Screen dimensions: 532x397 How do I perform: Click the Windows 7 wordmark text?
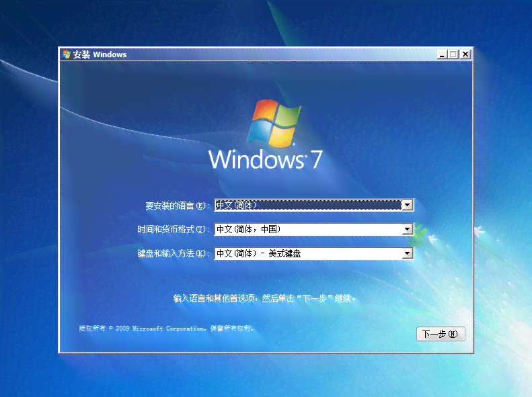(265, 159)
